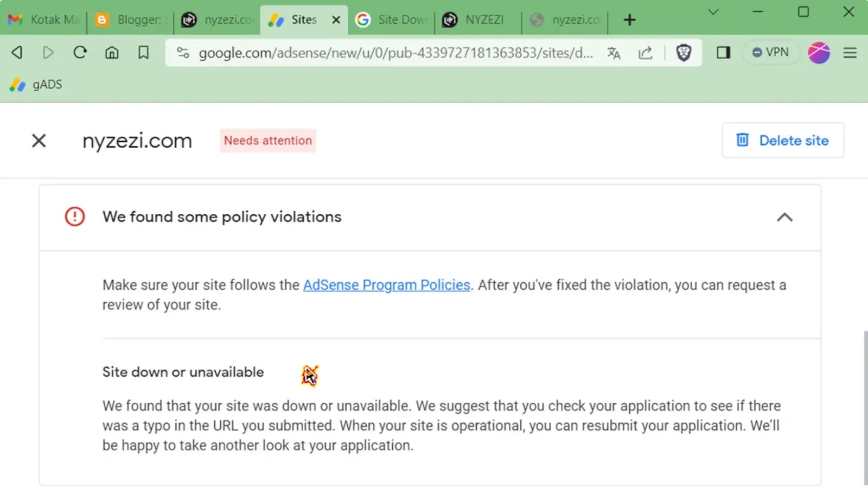Screen dimensions: 868x489
Task: Click the nyzezi.com site title
Action: [x=137, y=141]
